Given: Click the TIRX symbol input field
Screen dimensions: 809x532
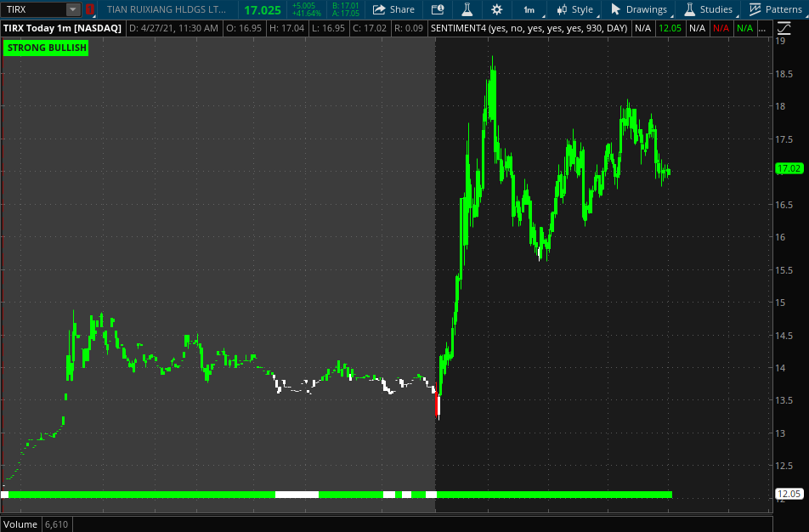Looking at the screenshot, I should pyautogui.click(x=34, y=9).
